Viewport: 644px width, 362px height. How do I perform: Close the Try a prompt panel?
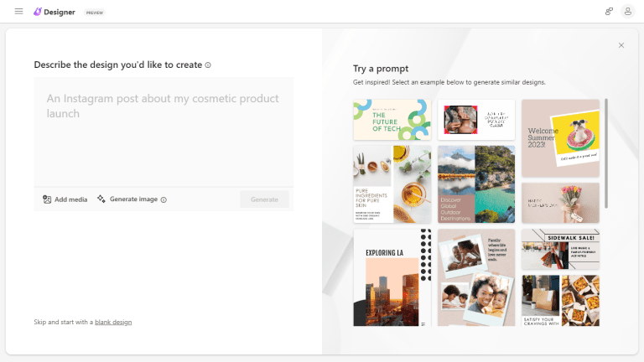(621, 45)
